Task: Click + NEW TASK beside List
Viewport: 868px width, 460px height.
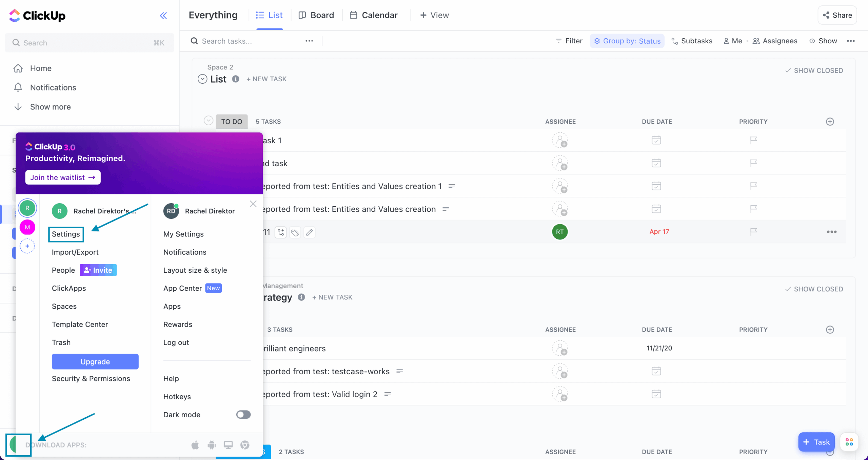Action: coord(267,79)
